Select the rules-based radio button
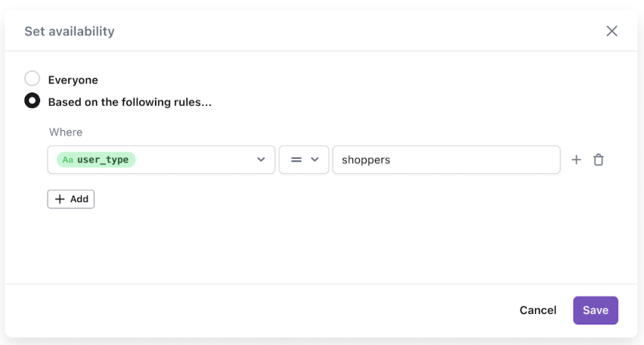 click(x=33, y=101)
